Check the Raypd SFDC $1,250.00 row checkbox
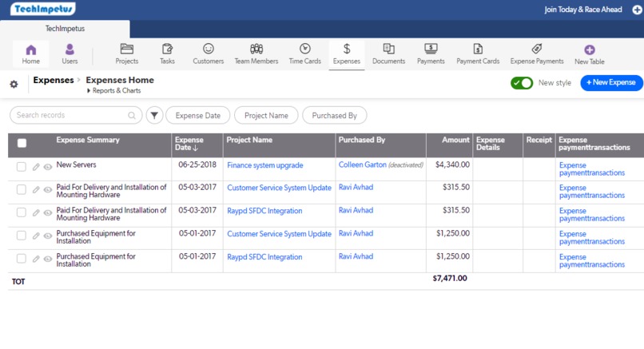Image resolution: width=644 pixels, height=349 pixels. point(22,259)
